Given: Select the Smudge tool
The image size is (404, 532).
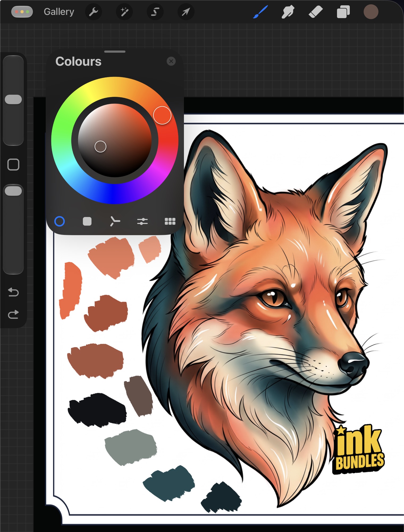Looking at the screenshot, I should coord(288,12).
